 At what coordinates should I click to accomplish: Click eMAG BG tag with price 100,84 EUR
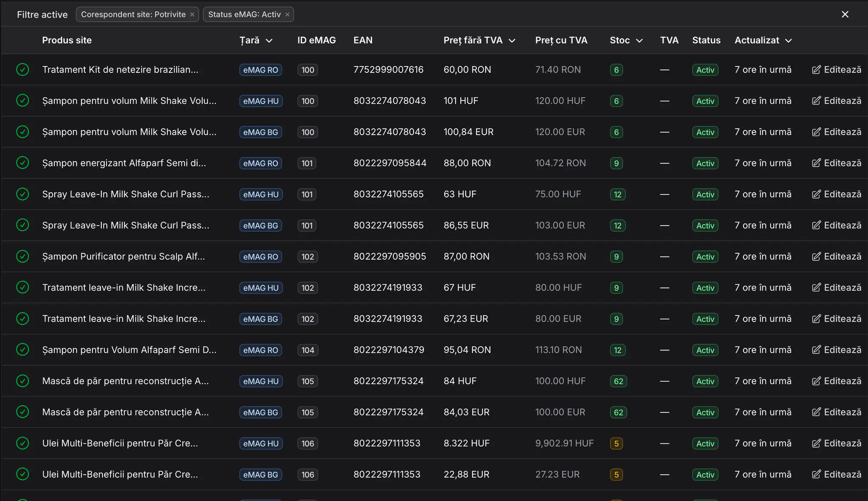point(261,132)
